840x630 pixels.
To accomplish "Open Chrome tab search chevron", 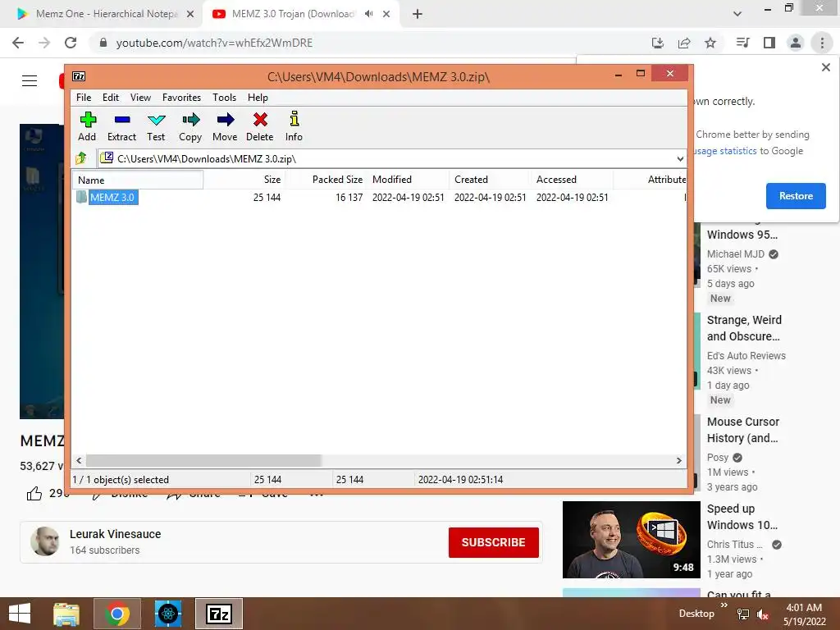I will pyautogui.click(x=737, y=14).
